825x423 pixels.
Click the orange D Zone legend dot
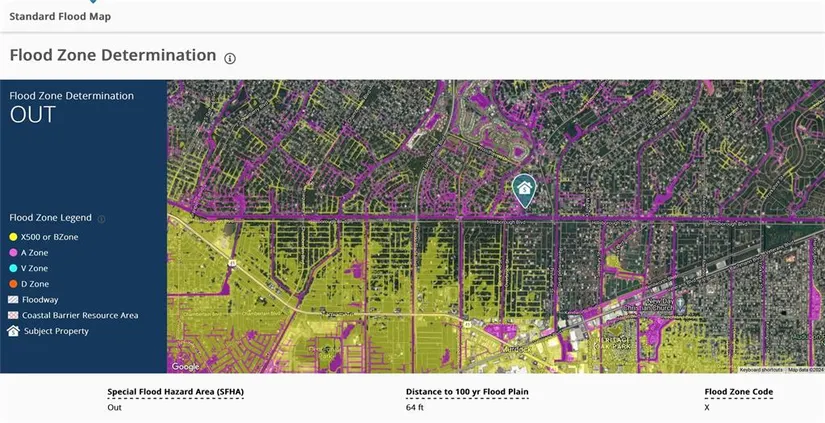pos(13,284)
